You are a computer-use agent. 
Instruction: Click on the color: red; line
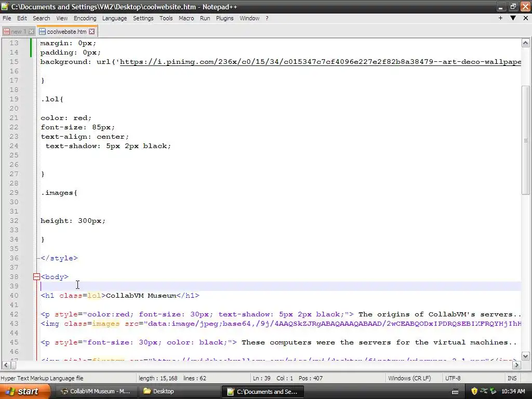click(66, 118)
